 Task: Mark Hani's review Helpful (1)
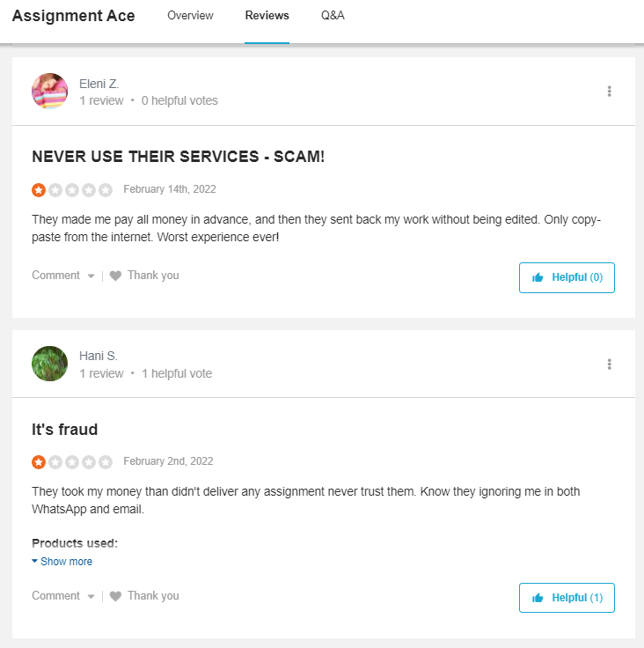567,598
